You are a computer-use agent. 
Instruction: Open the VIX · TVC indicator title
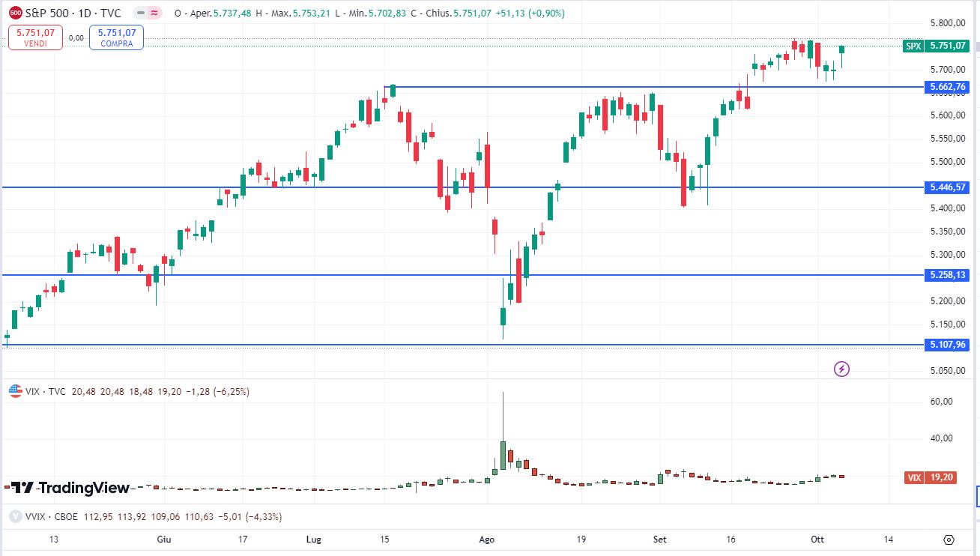[46, 391]
